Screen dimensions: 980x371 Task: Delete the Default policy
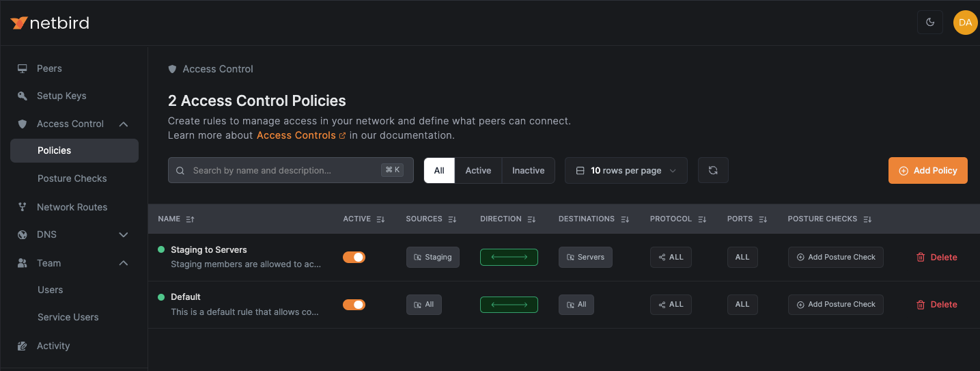pyautogui.click(x=936, y=305)
